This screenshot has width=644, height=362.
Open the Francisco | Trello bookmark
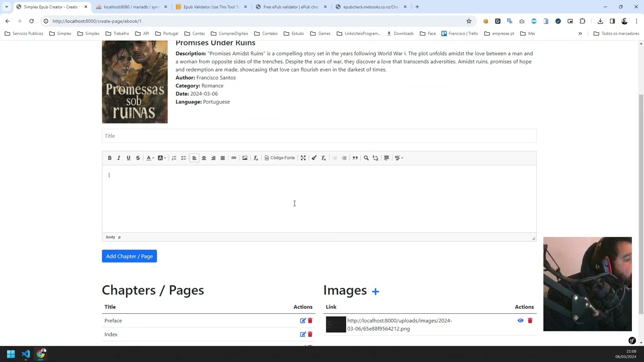click(x=459, y=34)
